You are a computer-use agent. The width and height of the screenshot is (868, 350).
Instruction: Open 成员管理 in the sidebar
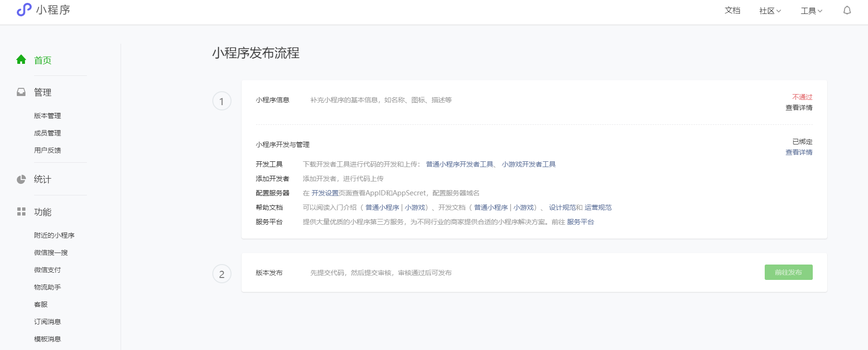click(x=48, y=133)
